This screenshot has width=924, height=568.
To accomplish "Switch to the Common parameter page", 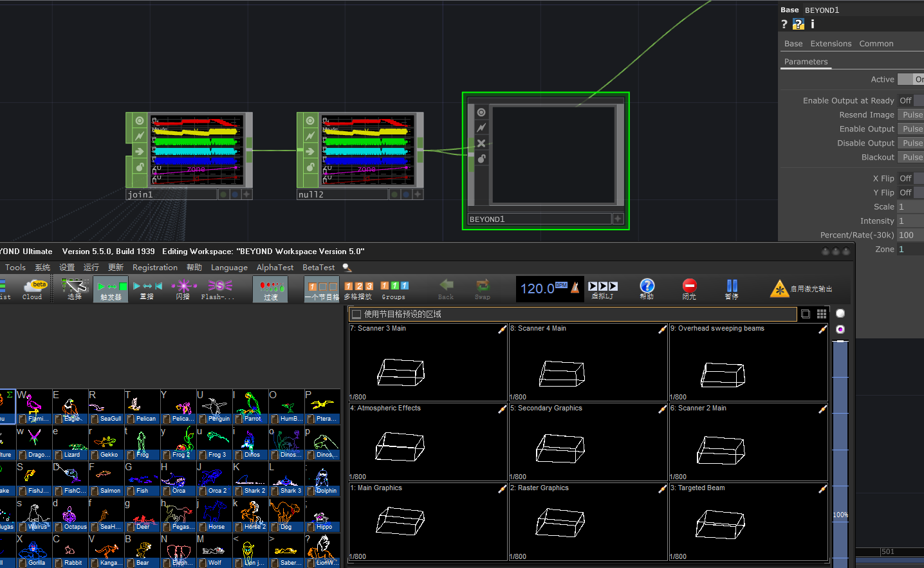I will pyautogui.click(x=876, y=44).
